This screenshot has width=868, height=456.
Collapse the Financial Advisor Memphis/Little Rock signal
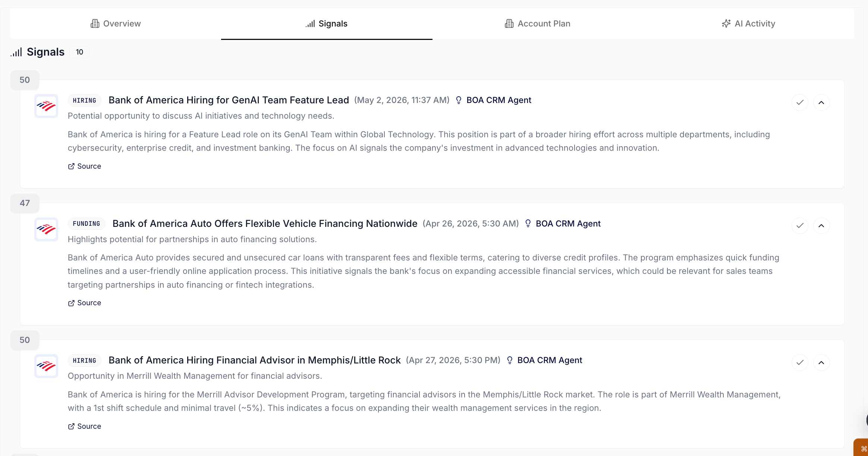pos(821,362)
